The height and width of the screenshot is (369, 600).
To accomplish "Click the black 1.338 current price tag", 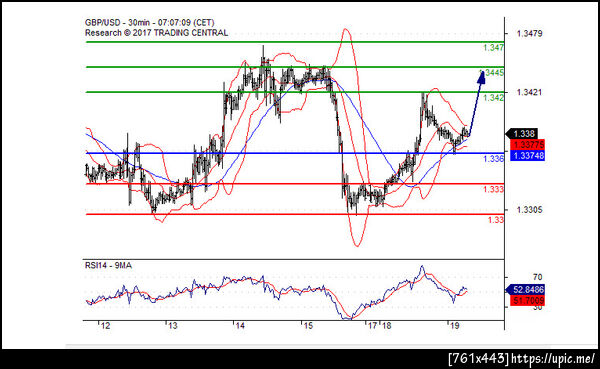I will tap(522, 134).
